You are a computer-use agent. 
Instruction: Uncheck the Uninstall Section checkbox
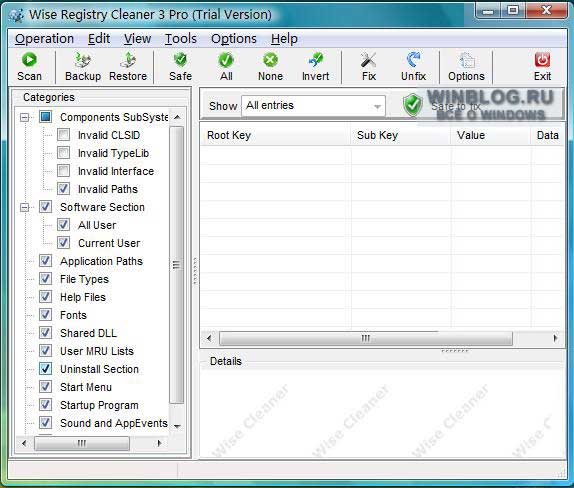click(45, 369)
